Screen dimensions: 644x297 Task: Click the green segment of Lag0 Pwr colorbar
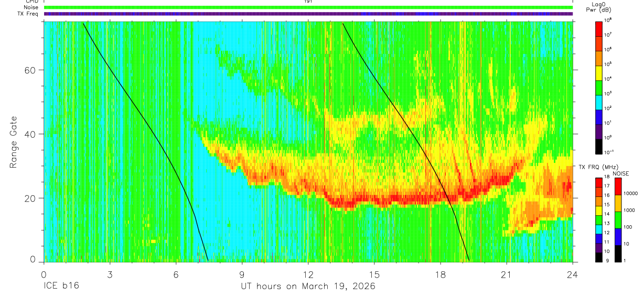coord(599,86)
